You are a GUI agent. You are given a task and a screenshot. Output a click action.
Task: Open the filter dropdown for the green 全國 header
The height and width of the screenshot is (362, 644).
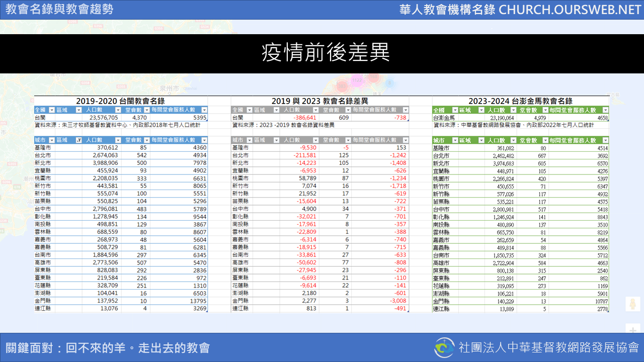point(454,110)
